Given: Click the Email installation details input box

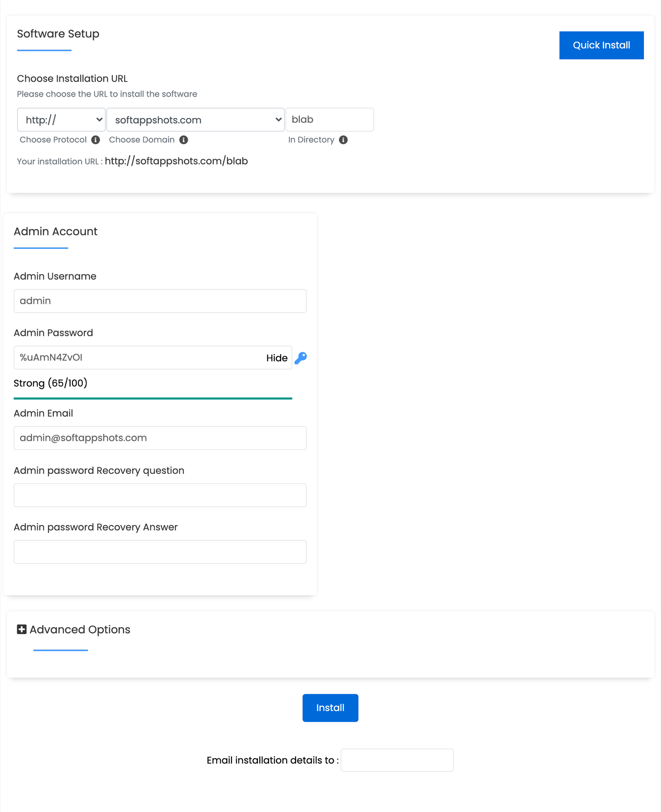Looking at the screenshot, I should point(397,760).
